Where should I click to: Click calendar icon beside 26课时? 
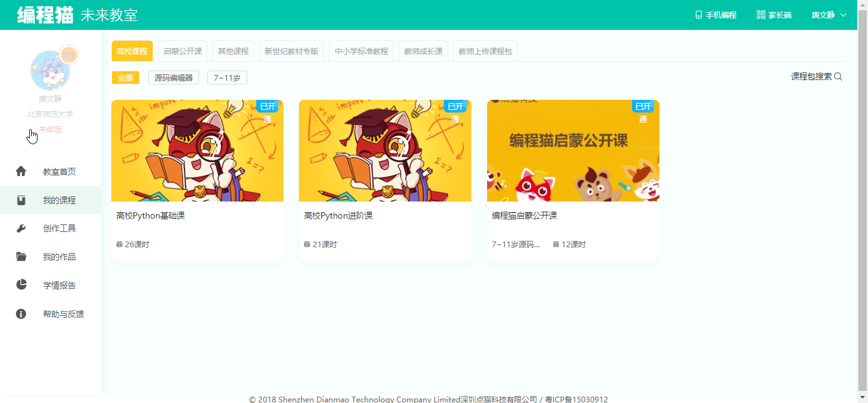pyautogui.click(x=120, y=244)
